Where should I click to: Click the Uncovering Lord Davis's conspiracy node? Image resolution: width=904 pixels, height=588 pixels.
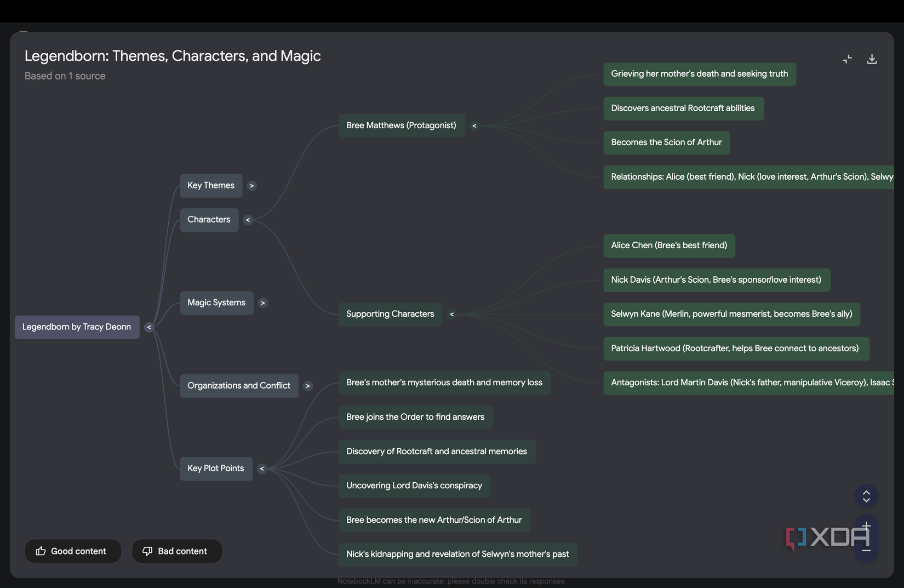pos(414,486)
